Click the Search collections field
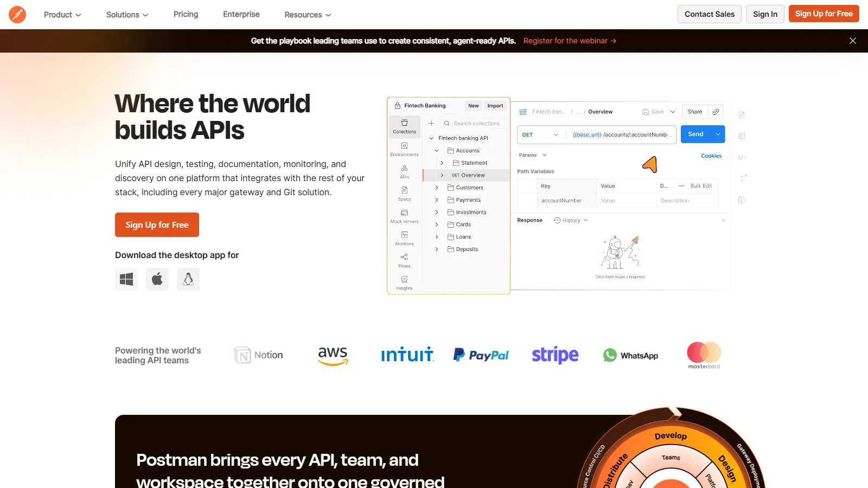 point(476,124)
